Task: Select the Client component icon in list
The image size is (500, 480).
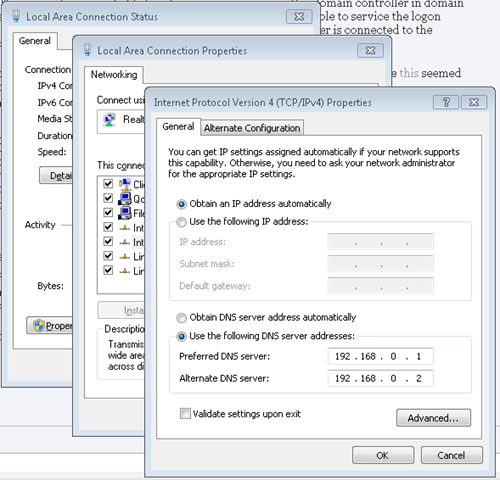Action: point(125,184)
